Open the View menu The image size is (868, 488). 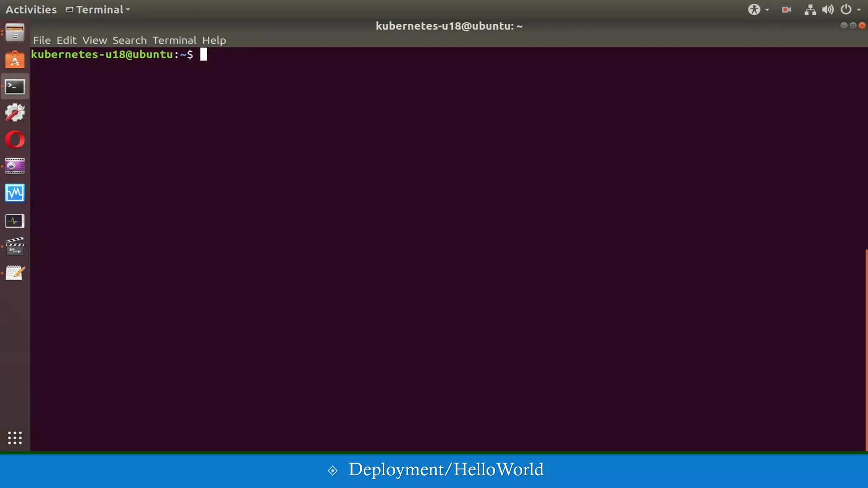tap(95, 40)
